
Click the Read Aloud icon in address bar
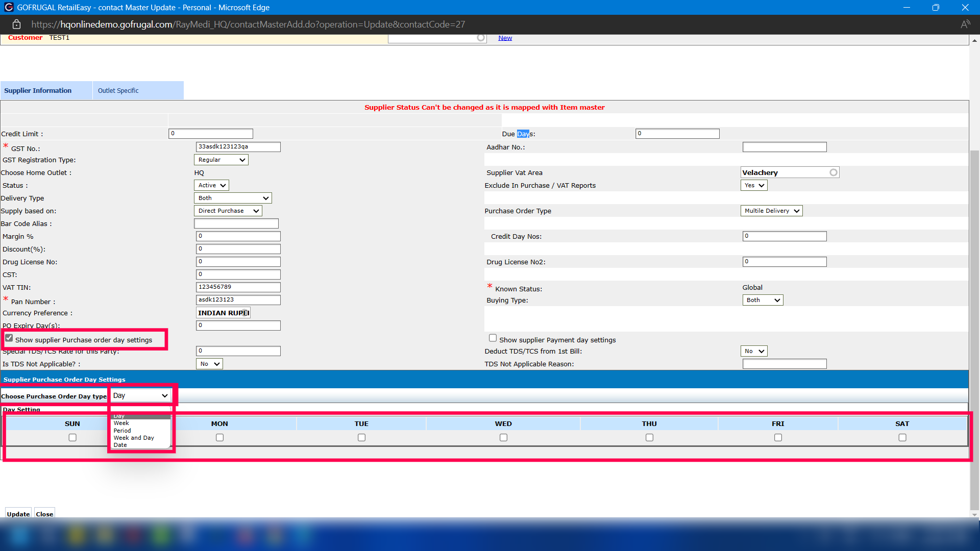(x=965, y=24)
